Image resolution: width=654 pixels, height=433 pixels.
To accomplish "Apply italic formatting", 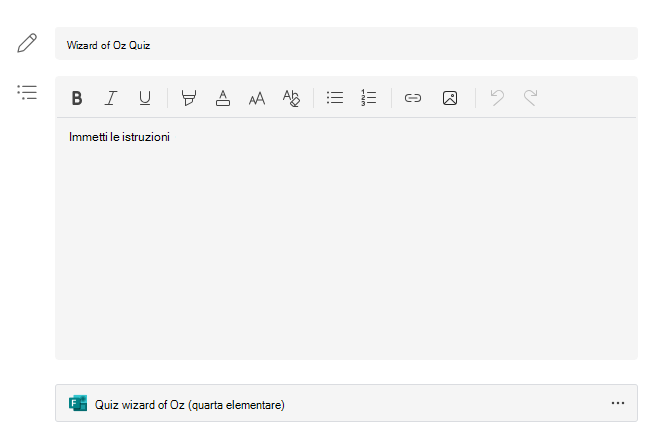I will coord(111,98).
